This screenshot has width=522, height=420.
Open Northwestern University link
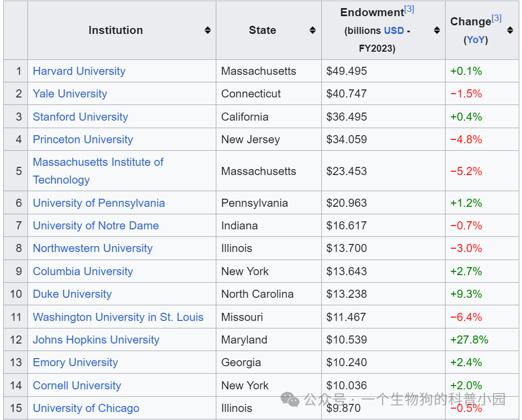point(93,248)
